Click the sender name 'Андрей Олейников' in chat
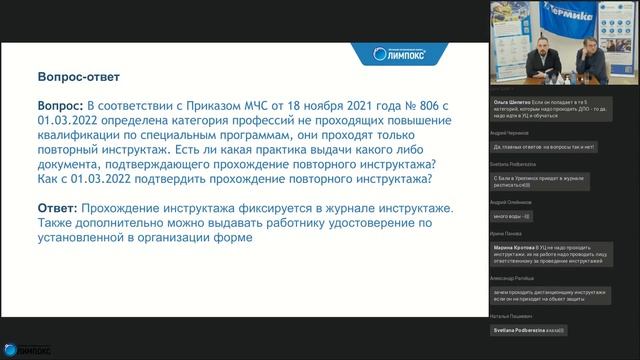 point(511,202)
